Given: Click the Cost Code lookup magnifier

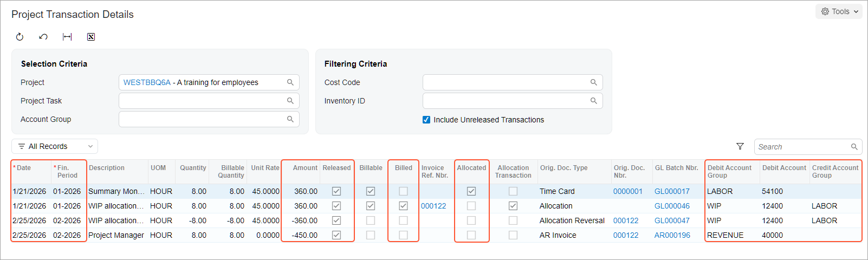Looking at the screenshot, I should point(594,82).
